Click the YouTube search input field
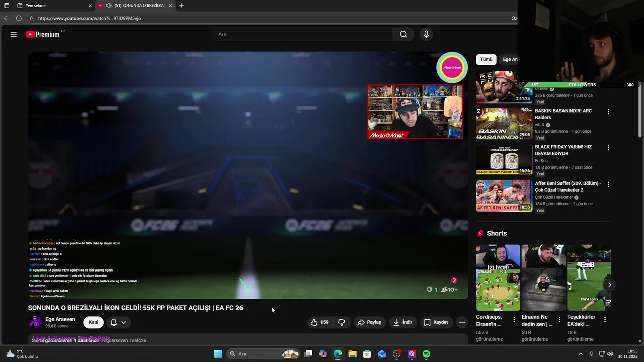644x362 pixels. (x=303, y=34)
